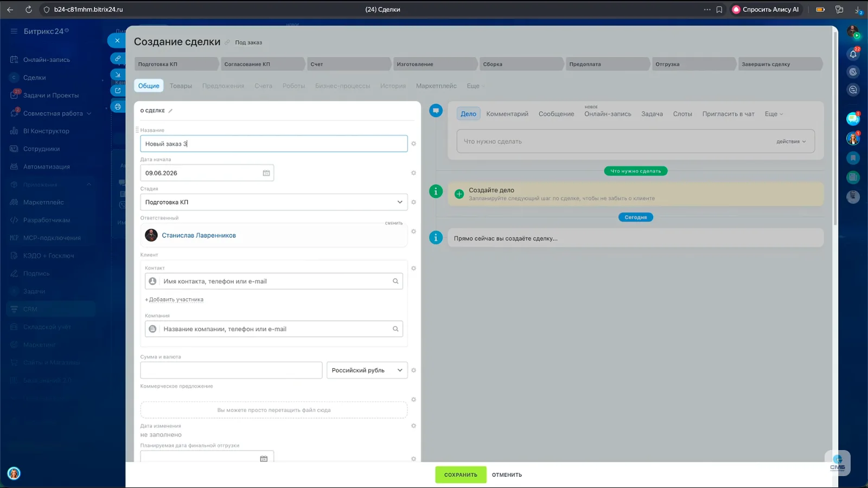Close the deal creation slider panel

click(117, 41)
